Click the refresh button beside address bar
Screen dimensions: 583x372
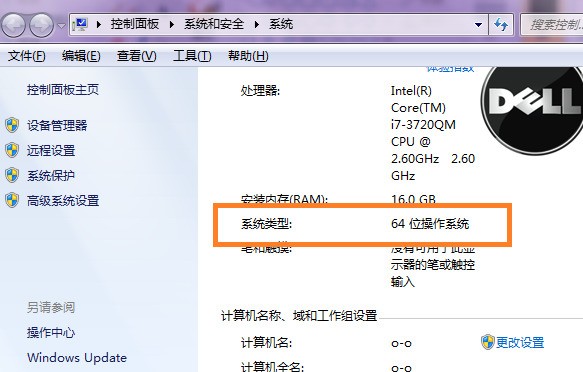click(501, 25)
